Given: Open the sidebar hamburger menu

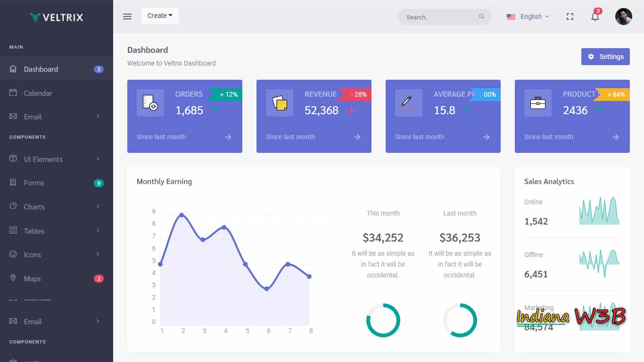Looking at the screenshot, I should point(127,16).
